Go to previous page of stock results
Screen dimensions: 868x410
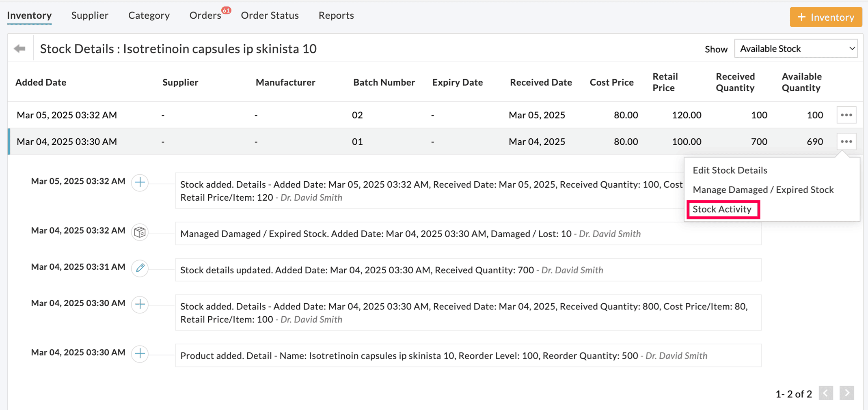[x=825, y=393]
